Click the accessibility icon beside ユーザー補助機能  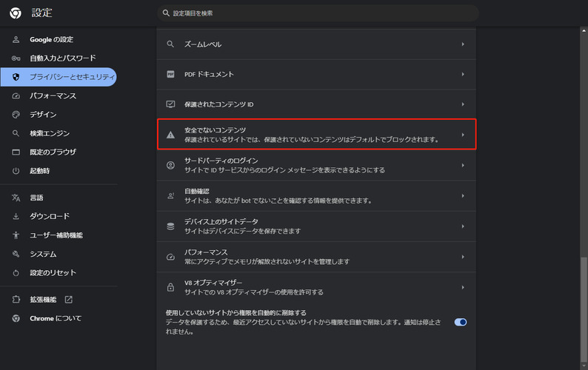pos(16,235)
